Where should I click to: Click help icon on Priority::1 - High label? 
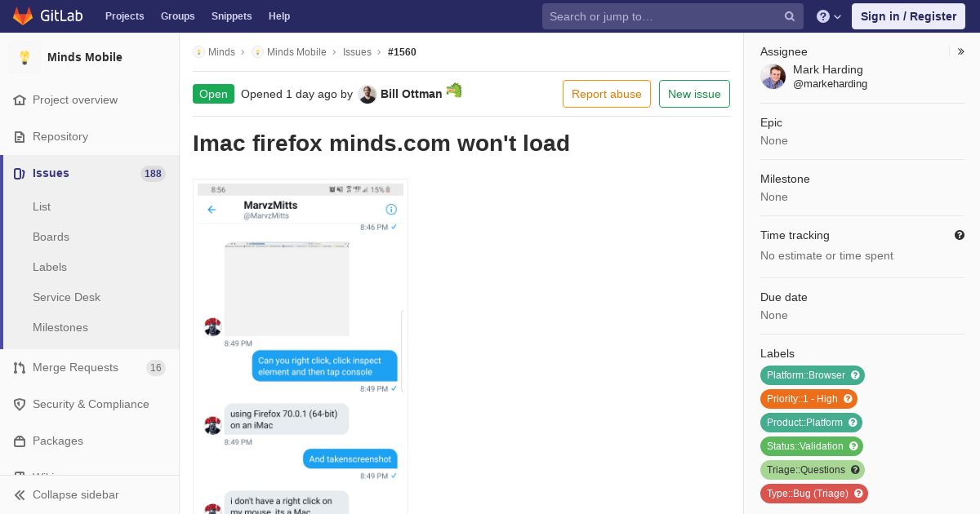849,399
